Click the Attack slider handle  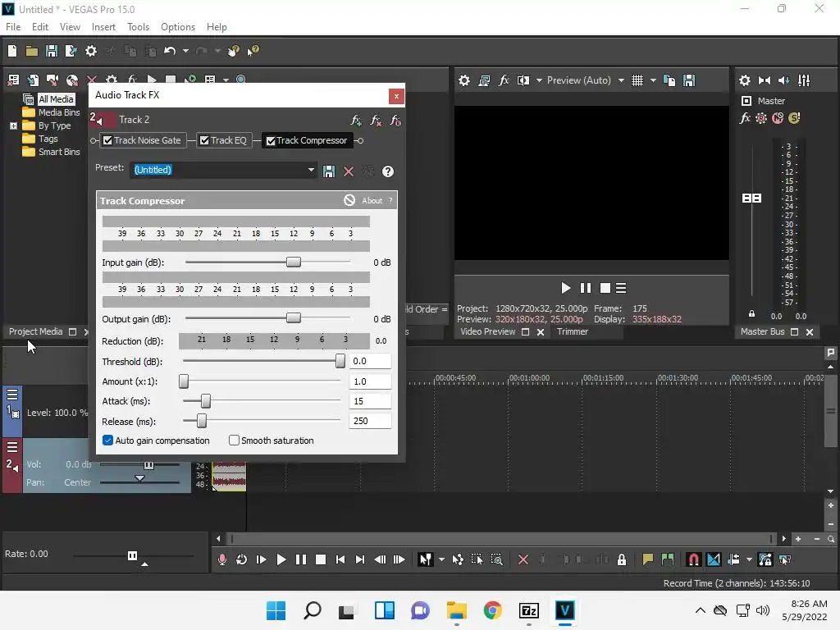(x=206, y=400)
